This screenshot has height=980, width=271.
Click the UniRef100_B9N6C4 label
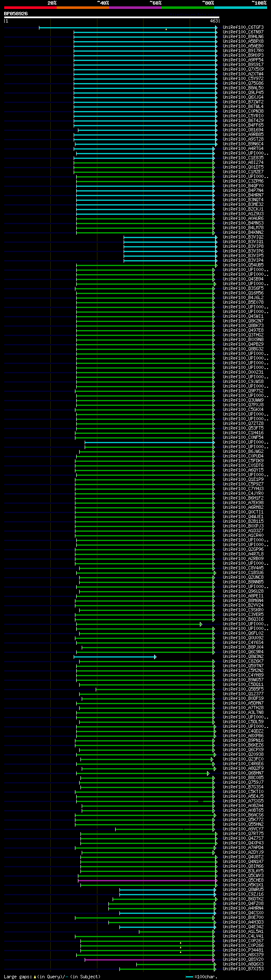click(243, 144)
